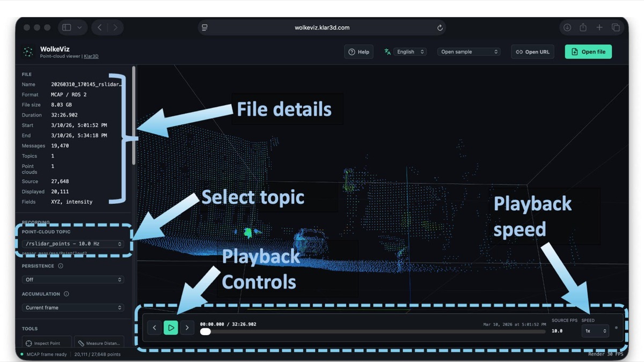The height and width of the screenshot is (362, 644).
Task: Click the timeline scrubber handle
Action: 205,332
